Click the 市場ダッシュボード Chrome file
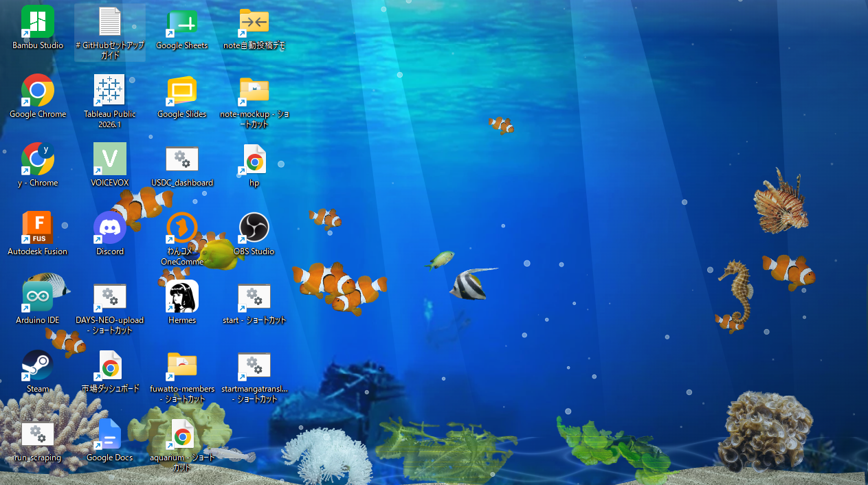 tap(110, 365)
